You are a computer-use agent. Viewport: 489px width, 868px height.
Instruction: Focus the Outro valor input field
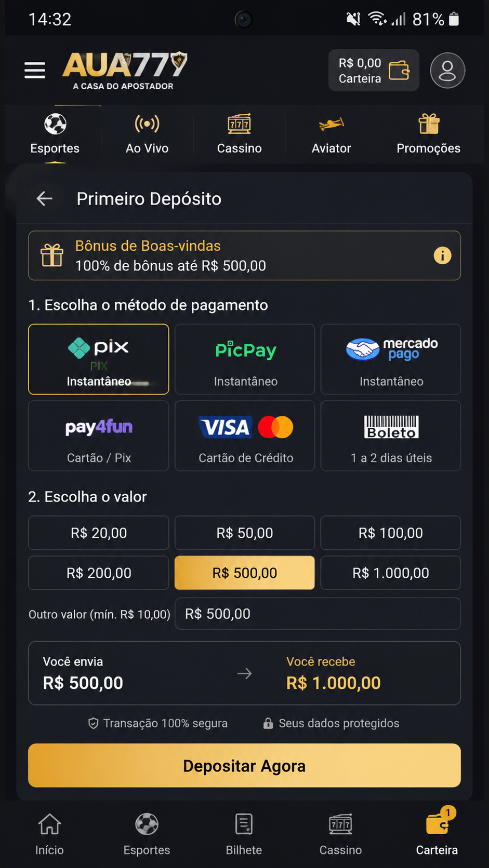click(318, 614)
